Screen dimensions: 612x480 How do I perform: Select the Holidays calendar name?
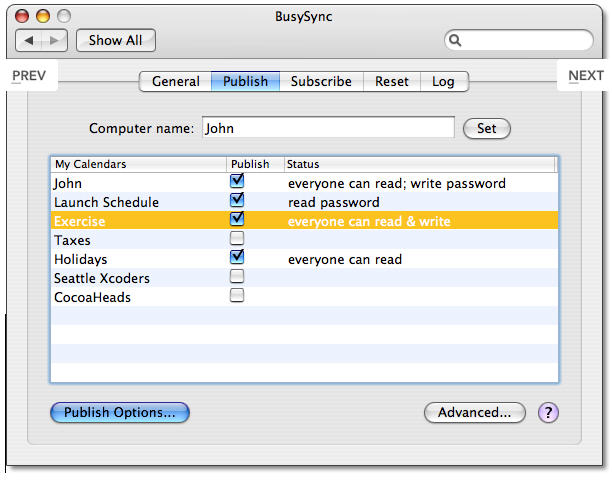(x=80, y=260)
